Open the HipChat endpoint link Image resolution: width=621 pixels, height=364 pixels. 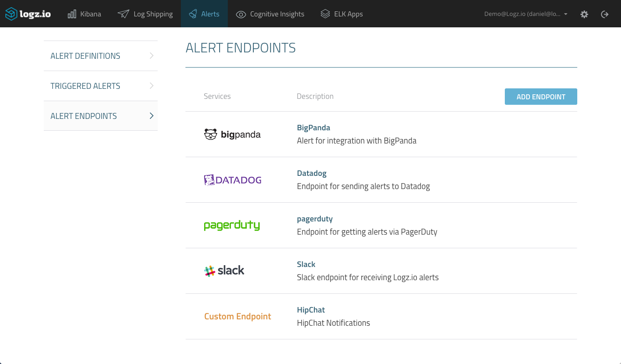311,310
